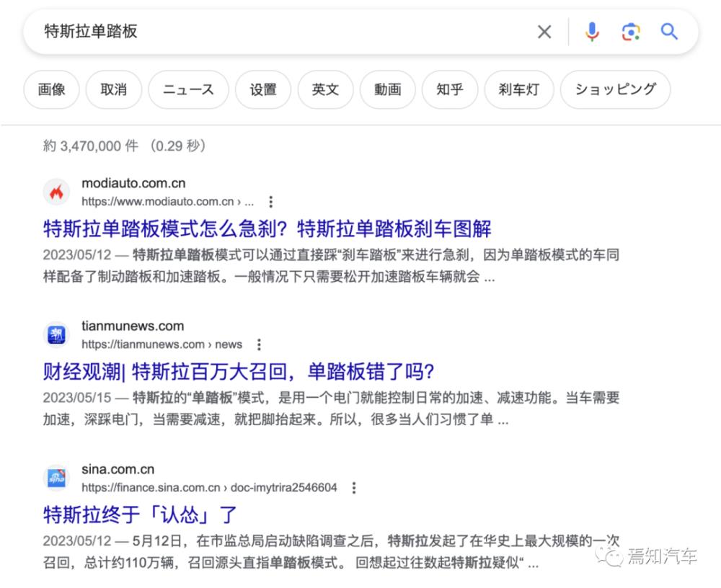The image size is (721, 588).
Task: Click the modiauto snippet dated 2023/05/12
Action: tap(331, 266)
